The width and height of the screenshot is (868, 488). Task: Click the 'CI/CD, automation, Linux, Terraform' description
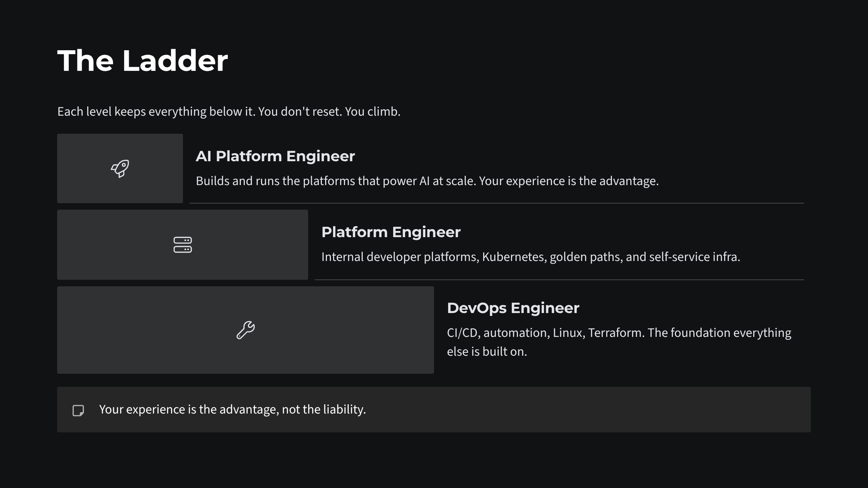(619, 342)
